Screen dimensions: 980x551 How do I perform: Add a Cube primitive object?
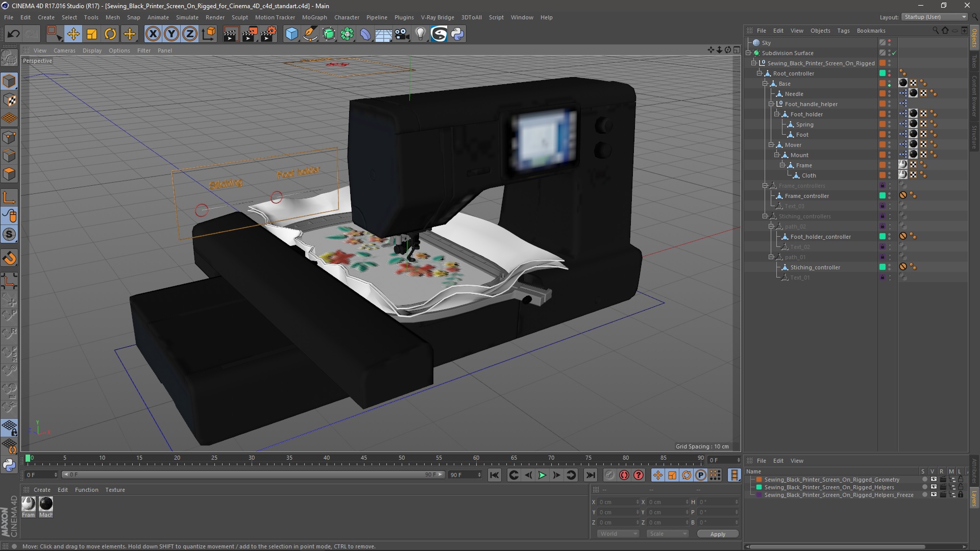point(291,34)
